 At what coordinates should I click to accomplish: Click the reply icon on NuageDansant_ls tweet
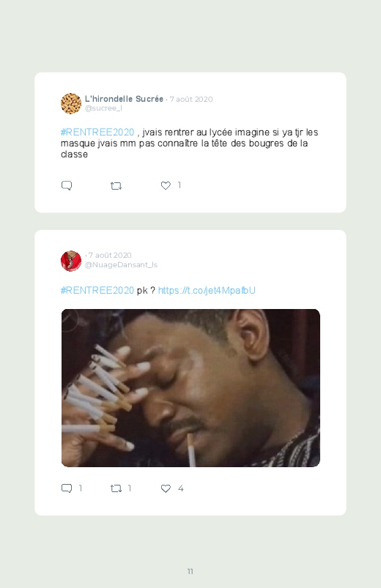[67, 488]
